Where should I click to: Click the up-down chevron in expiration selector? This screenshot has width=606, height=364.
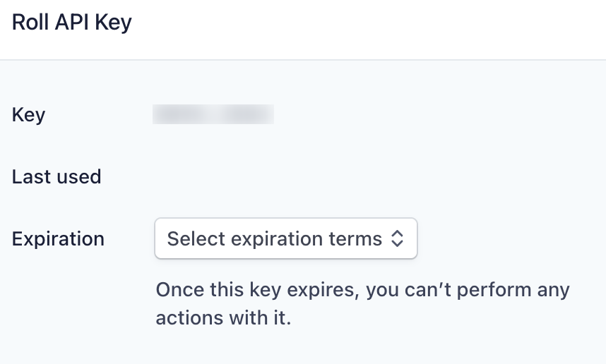pos(397,239)
